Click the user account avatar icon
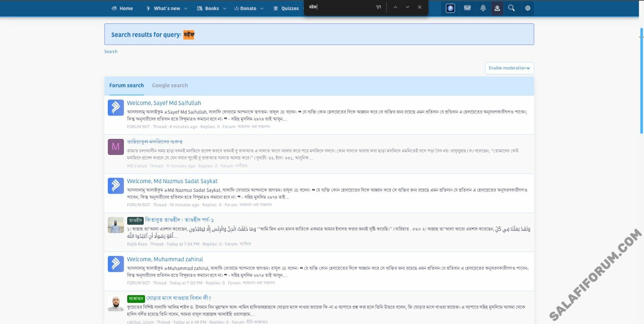 [450, 8]
